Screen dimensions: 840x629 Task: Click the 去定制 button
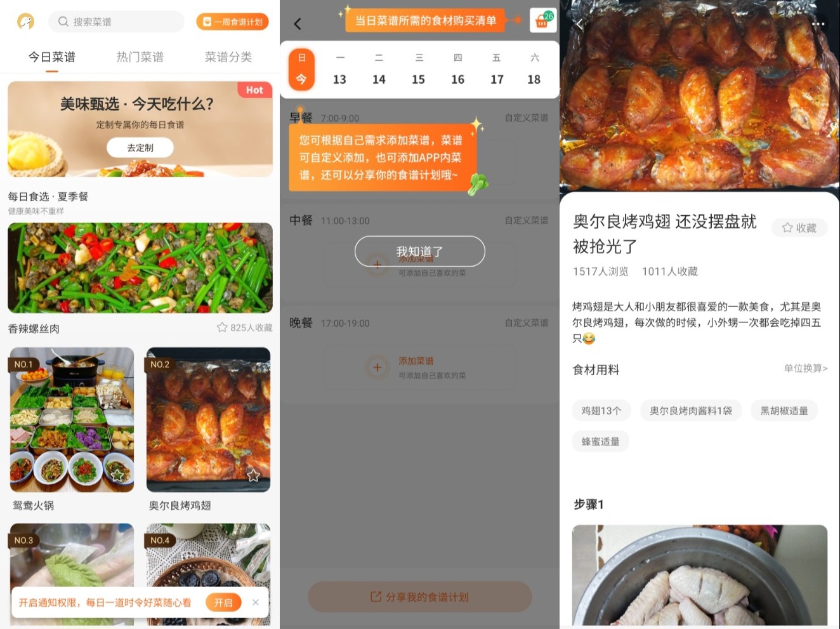coord(140,147)
